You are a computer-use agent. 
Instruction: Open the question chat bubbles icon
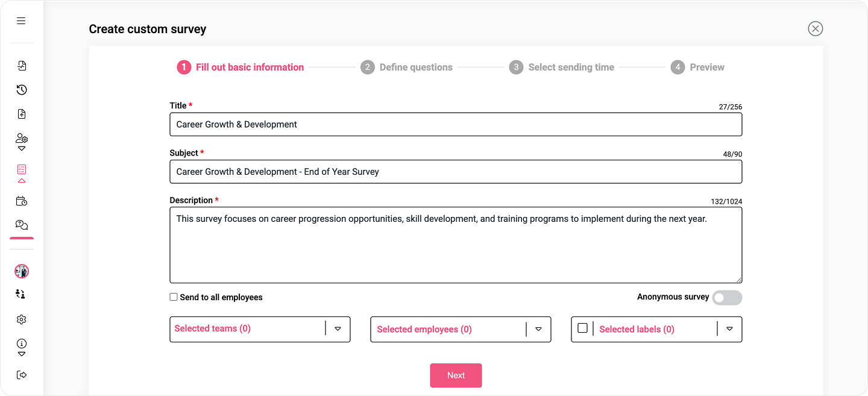[x=22, y=225]
